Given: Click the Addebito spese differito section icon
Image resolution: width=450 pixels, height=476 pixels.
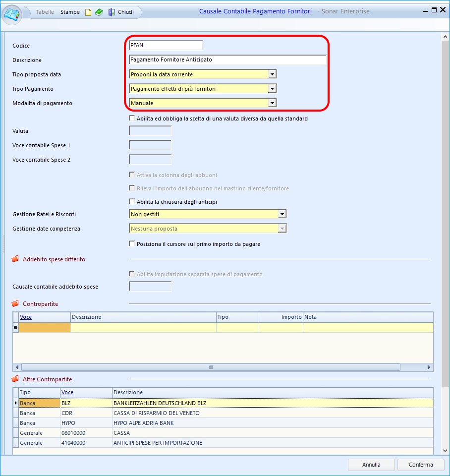Looking at the screenshot, I should coord(15,259).
